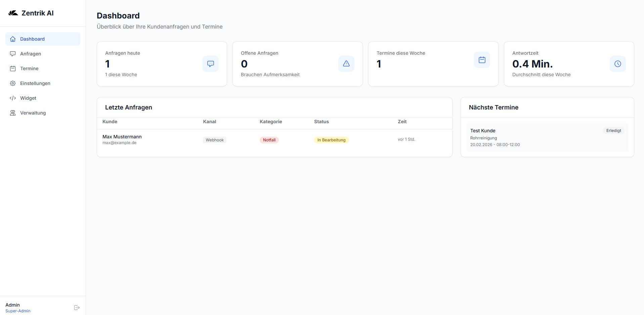Click the Webhook channel badge
This screenshot has height=315, width=644.
click(215, 140)
